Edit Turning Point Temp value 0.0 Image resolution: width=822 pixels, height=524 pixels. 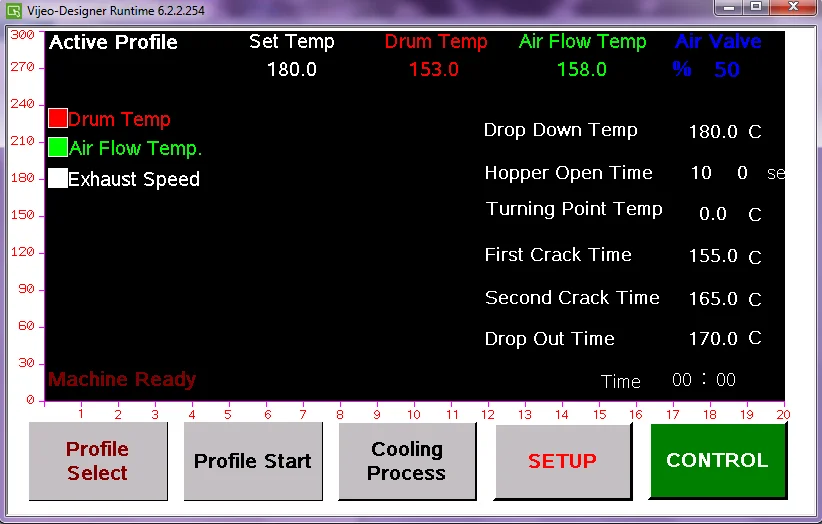tap(713, 214)
